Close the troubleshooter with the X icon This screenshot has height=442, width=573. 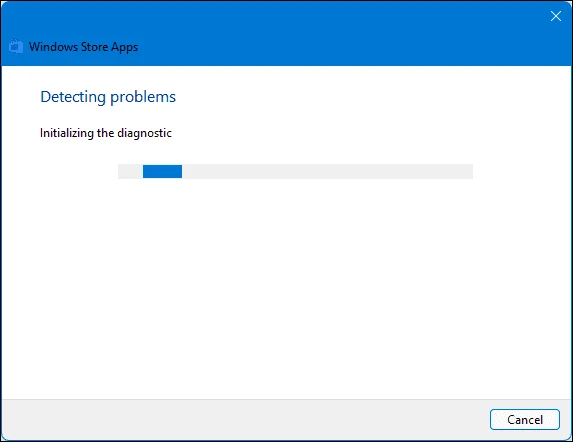click(555, 16)
